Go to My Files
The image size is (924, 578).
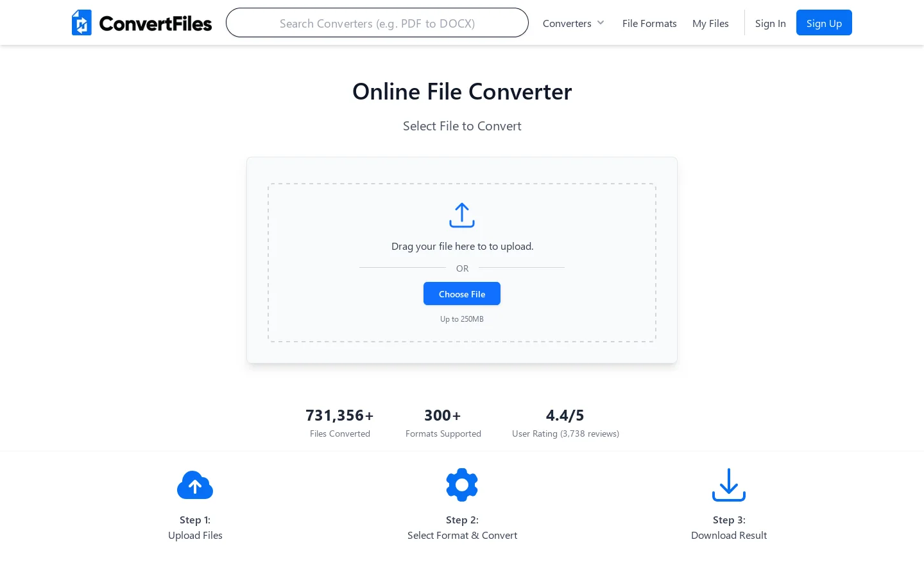[x=710, y=23]
